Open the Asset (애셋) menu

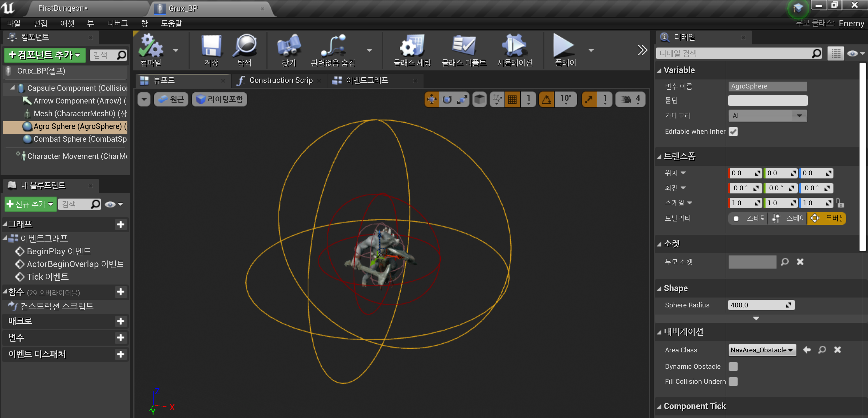67,23
